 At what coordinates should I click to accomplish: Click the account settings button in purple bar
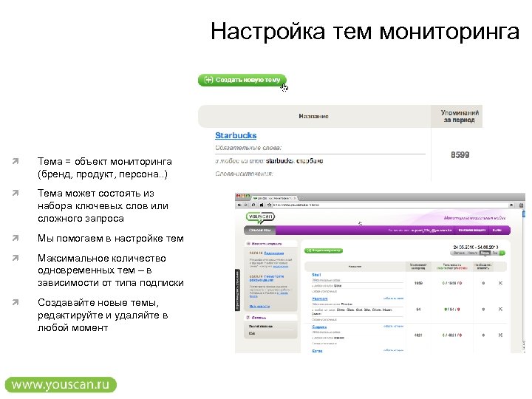(x=472, y=230)
